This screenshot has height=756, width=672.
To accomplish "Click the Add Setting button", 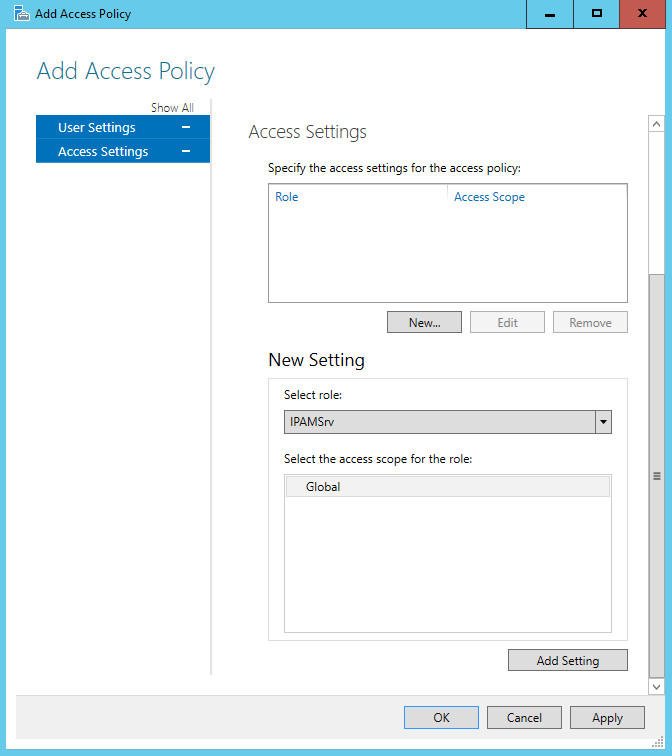I will (x=567, y=660).
